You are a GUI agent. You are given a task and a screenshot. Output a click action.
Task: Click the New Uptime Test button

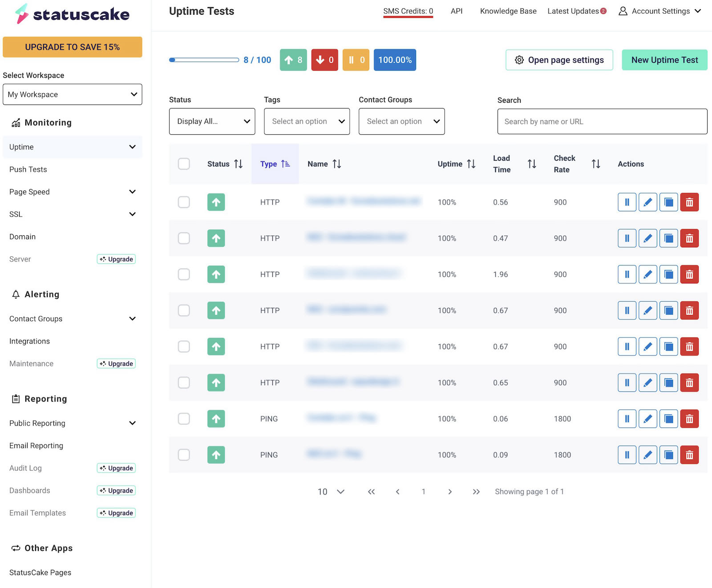(664, 60)
